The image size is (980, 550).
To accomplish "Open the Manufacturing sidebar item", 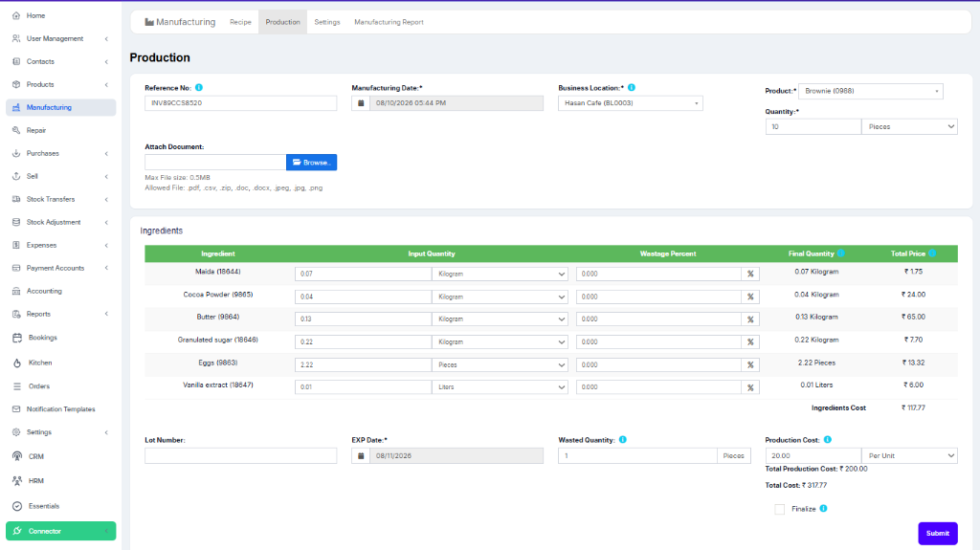I will (60, 107).
